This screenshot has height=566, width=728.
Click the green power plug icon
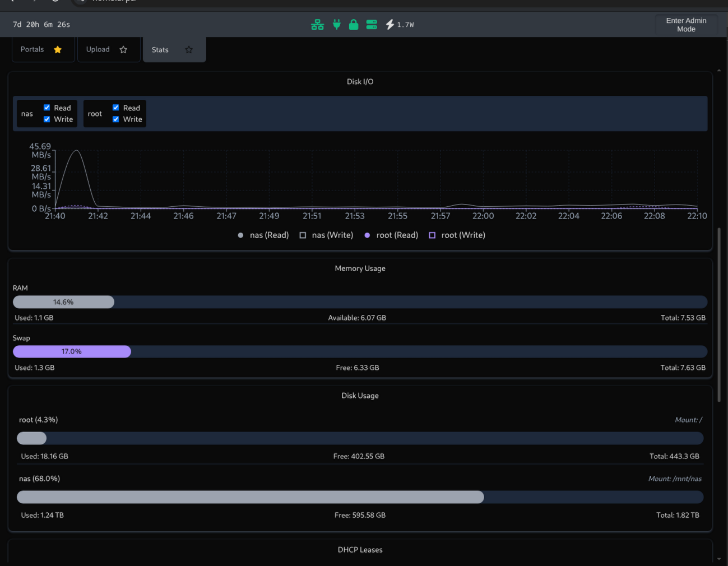point(336,25)
